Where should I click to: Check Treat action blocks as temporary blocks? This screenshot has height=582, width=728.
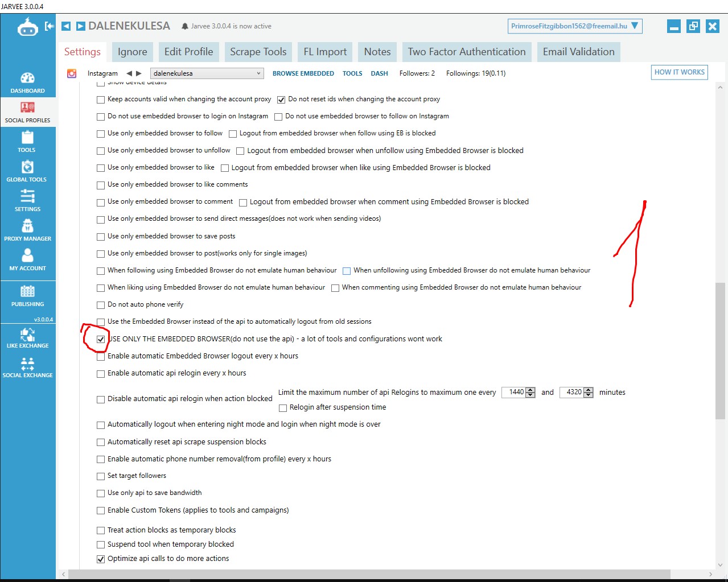pos(101,530)
